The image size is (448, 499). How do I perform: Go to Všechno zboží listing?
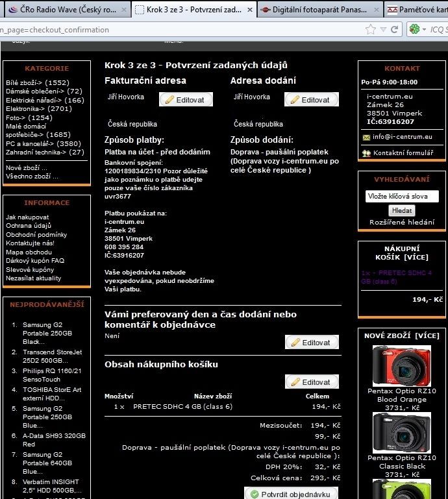click(32, 176)
